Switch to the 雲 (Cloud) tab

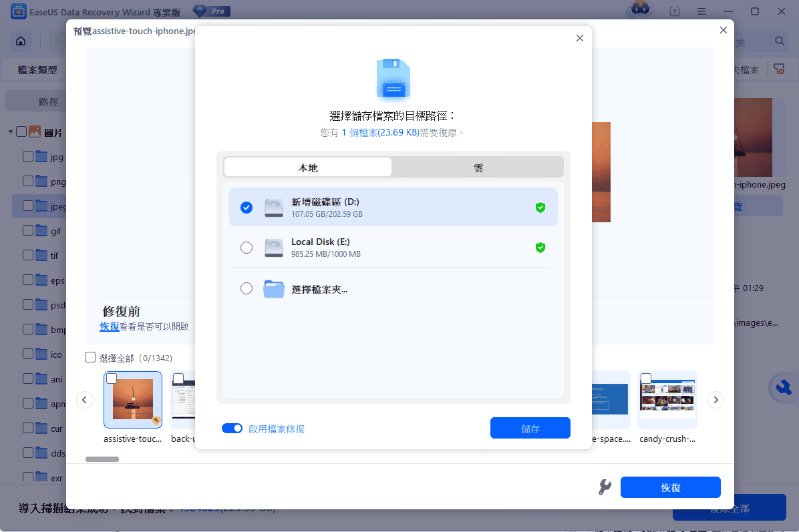(478, 167)
